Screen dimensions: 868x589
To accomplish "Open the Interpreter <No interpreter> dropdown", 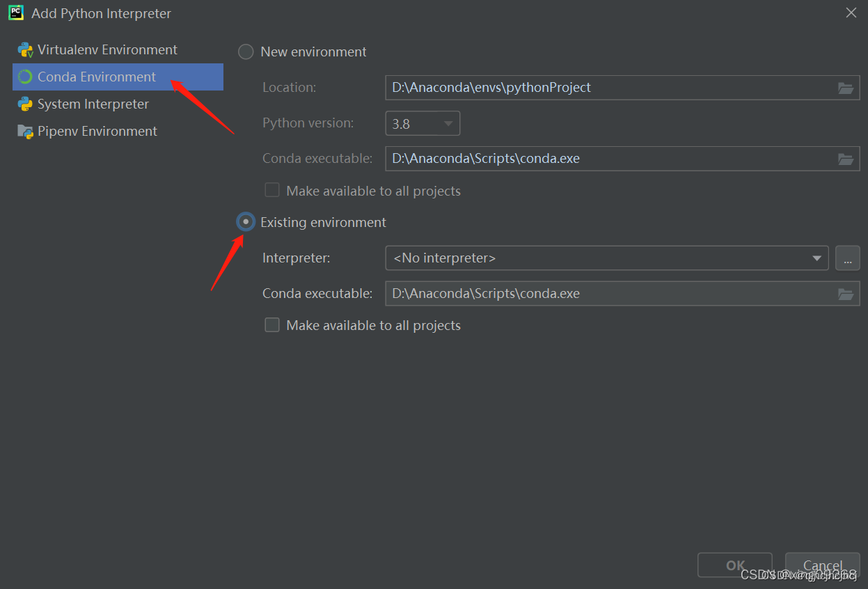I will (607, 258).
